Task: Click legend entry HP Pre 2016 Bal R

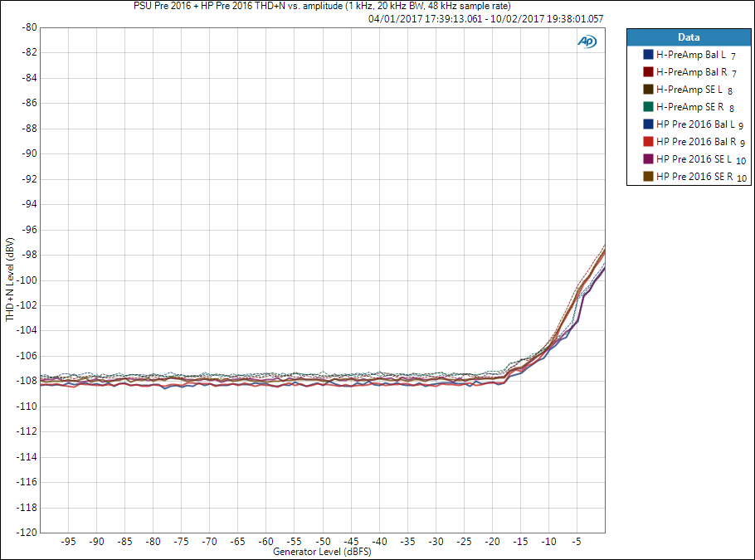Action: 696,142
